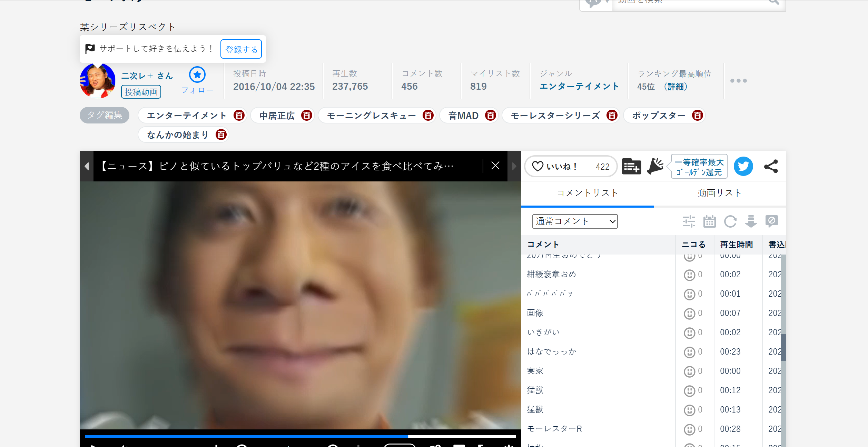The width and height of the screenshot is (868, 447).
Task: Click the いいね！ heart button
Action: point(571,166)
